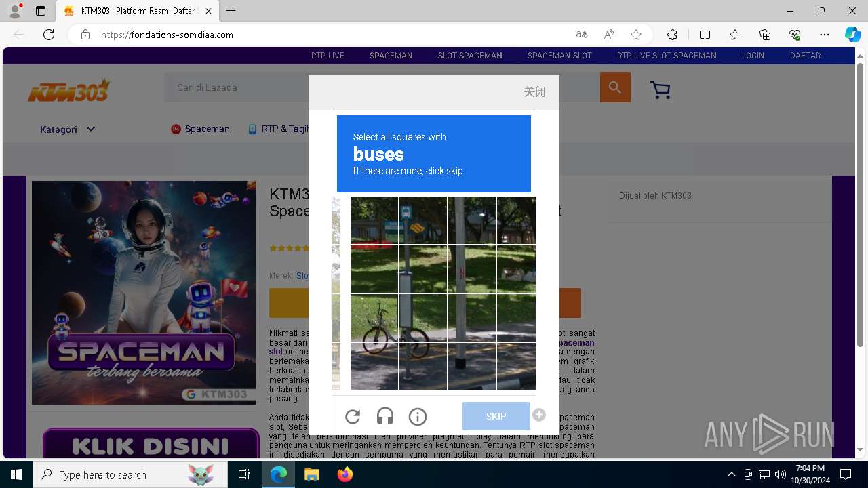Image resolution: width=868 pixels, height=488 pixels.
Task: Open the browser profile icon
Action: 15,11
